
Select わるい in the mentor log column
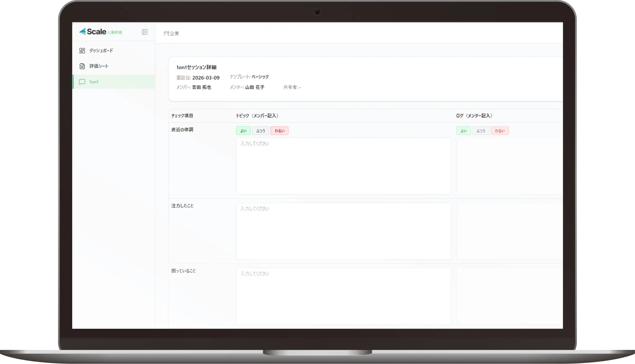[500, 131]
